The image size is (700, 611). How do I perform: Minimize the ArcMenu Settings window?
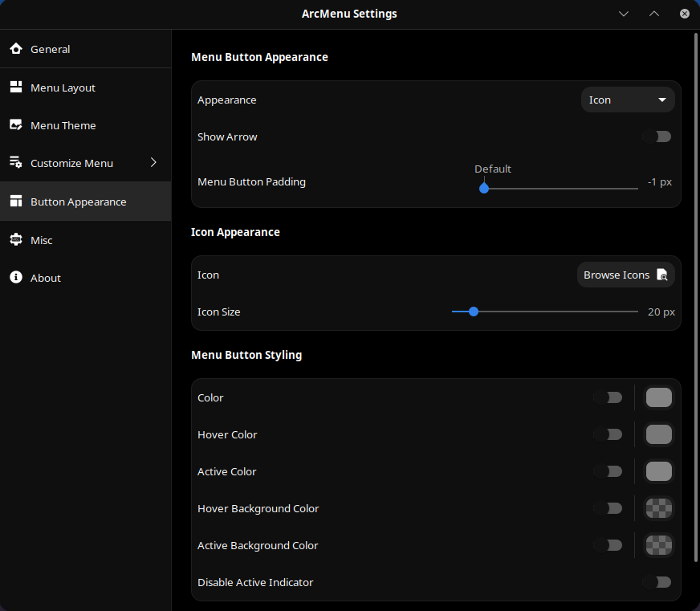coord(624,14)
